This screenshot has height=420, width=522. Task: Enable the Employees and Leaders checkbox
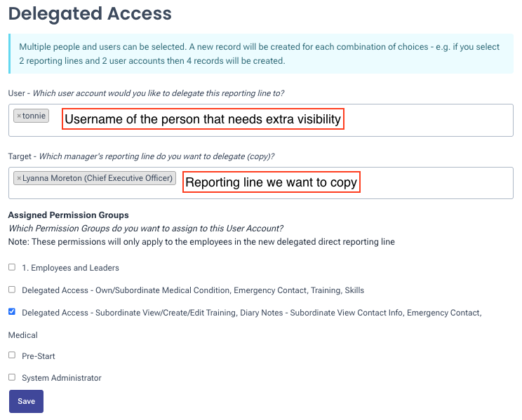click(12, 267)
